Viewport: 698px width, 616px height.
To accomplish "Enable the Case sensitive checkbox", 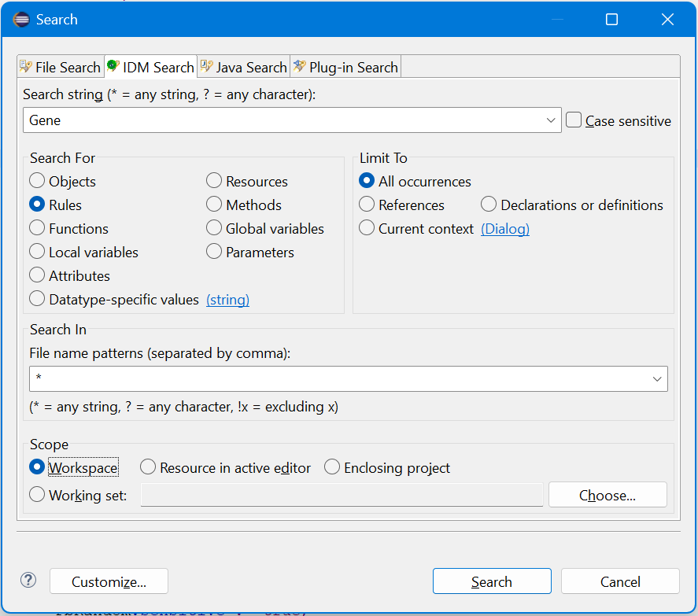I will pyautogui.click(x=574, y=120).
